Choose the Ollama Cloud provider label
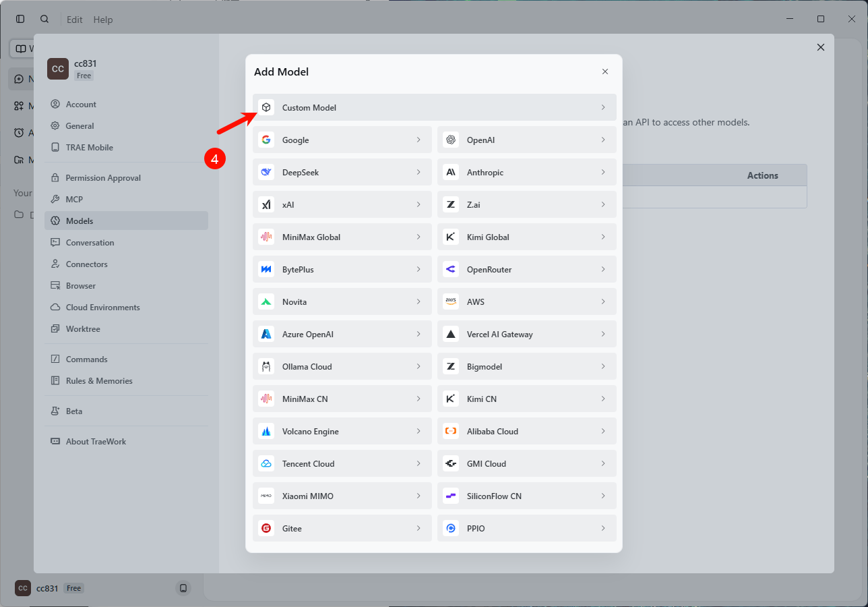The height and width of the screenshot is (607, 868). tap(307, 367)
